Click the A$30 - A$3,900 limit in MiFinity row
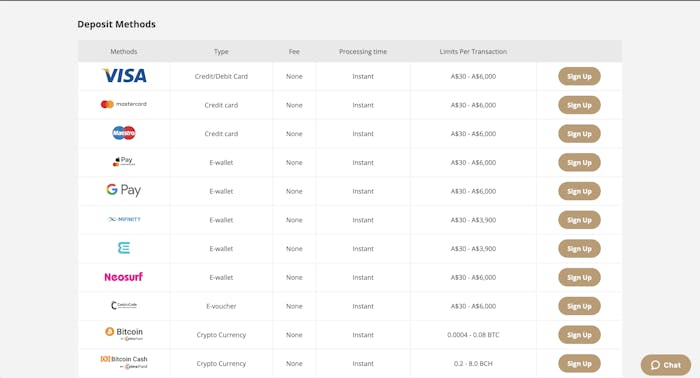 tap(473, 220)
